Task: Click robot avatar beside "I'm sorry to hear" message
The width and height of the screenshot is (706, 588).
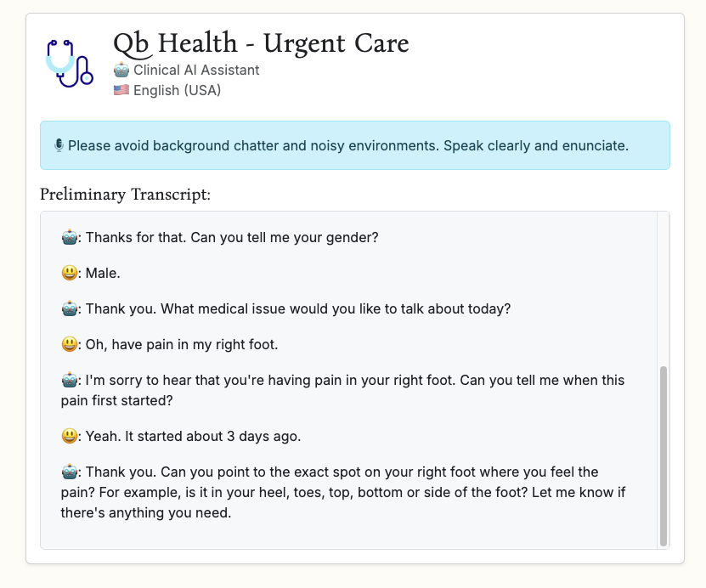Action: [x=70, y=381]
